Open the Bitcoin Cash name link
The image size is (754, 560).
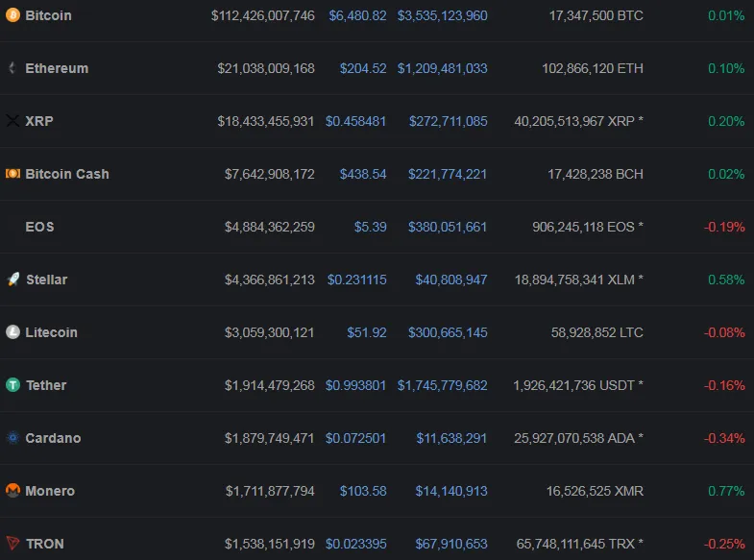coord(67,174)
